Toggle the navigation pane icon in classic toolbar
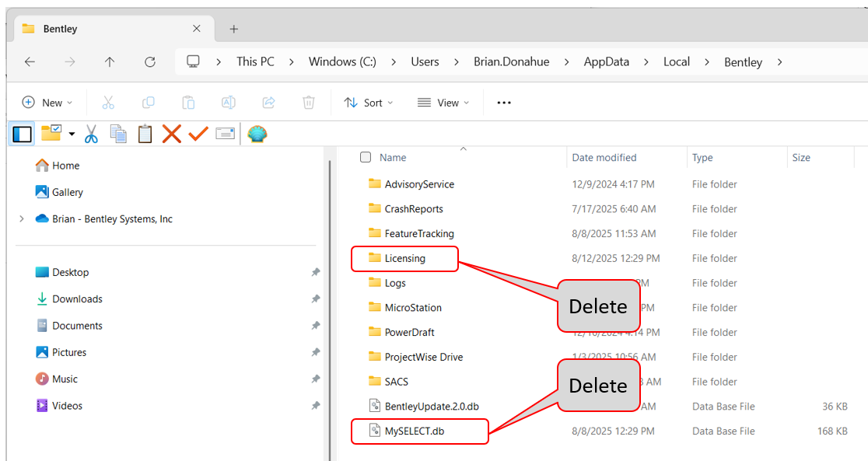This screenshot has height=461, width=868. (x=22, y=134)
